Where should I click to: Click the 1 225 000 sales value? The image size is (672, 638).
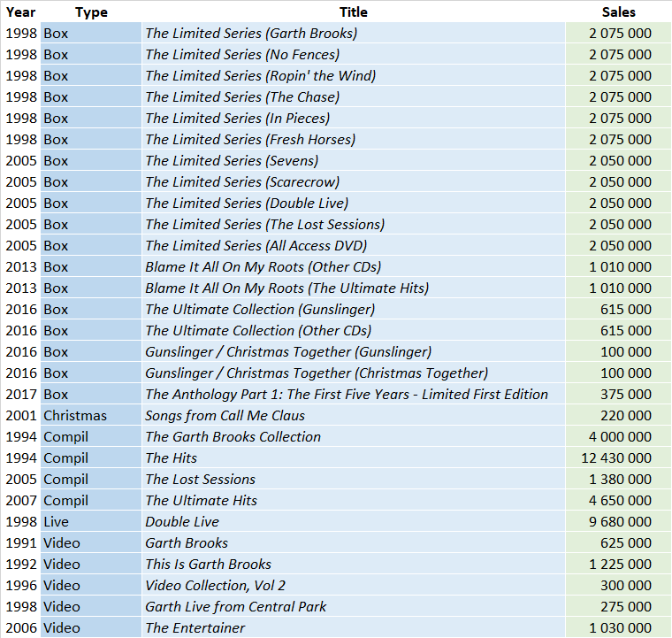click(620, 565)
